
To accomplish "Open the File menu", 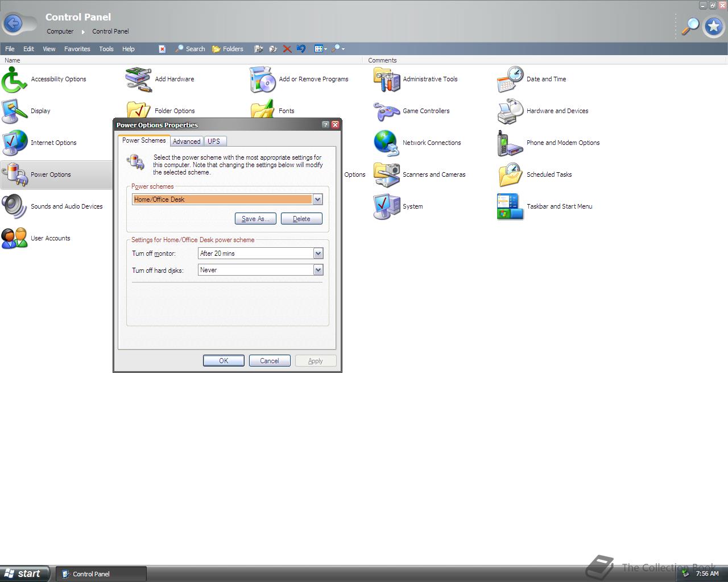I will click(10, 49).
